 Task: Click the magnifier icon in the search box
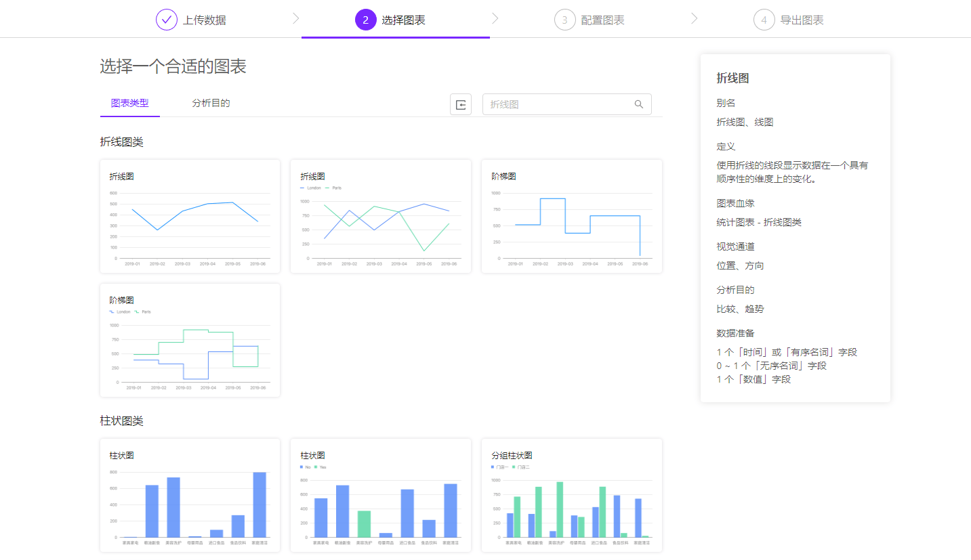[x=638, y=104]
